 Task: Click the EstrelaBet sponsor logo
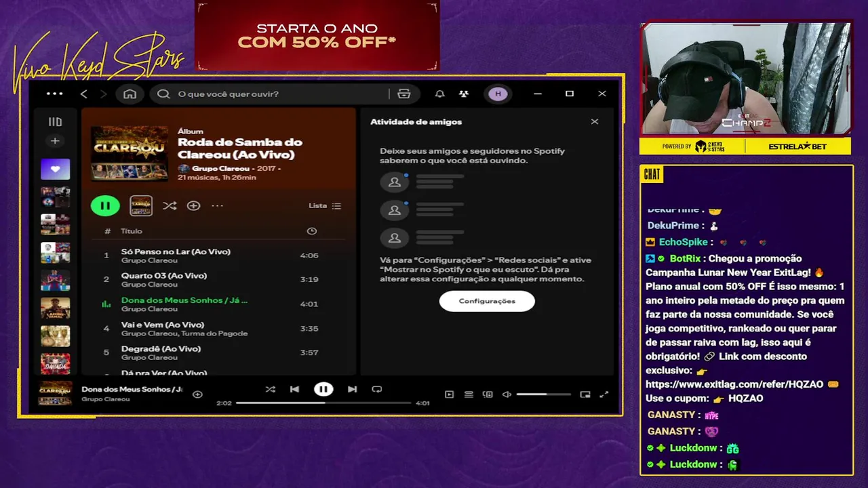[797, 146]
